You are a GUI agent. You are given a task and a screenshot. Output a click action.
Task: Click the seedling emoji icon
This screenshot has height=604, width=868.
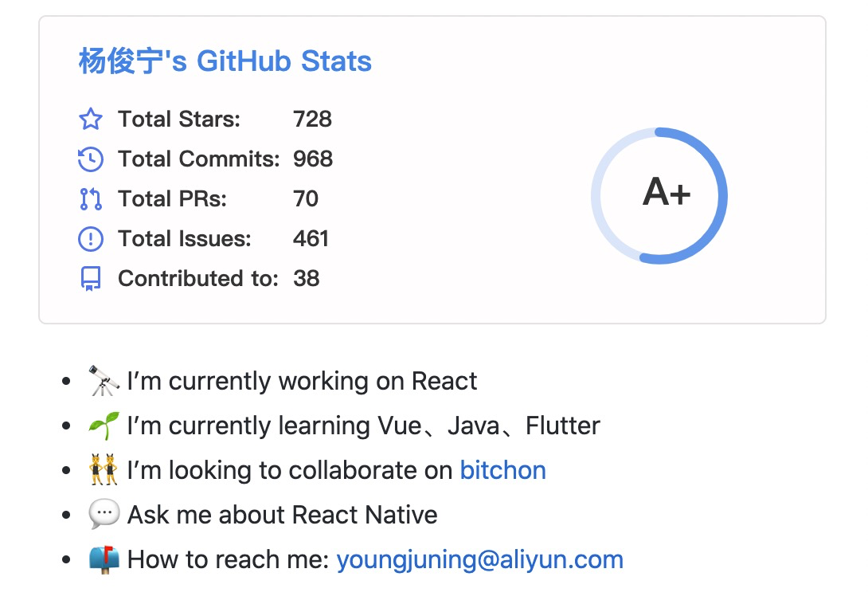[104, 426]
